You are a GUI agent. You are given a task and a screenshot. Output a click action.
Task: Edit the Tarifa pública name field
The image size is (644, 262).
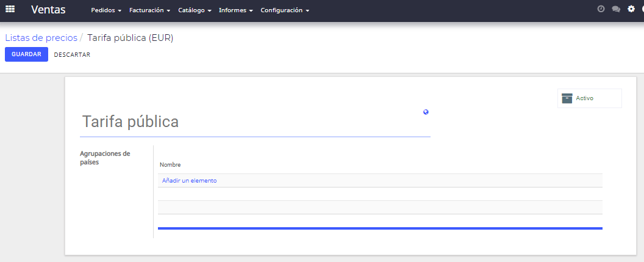[255, 122]
